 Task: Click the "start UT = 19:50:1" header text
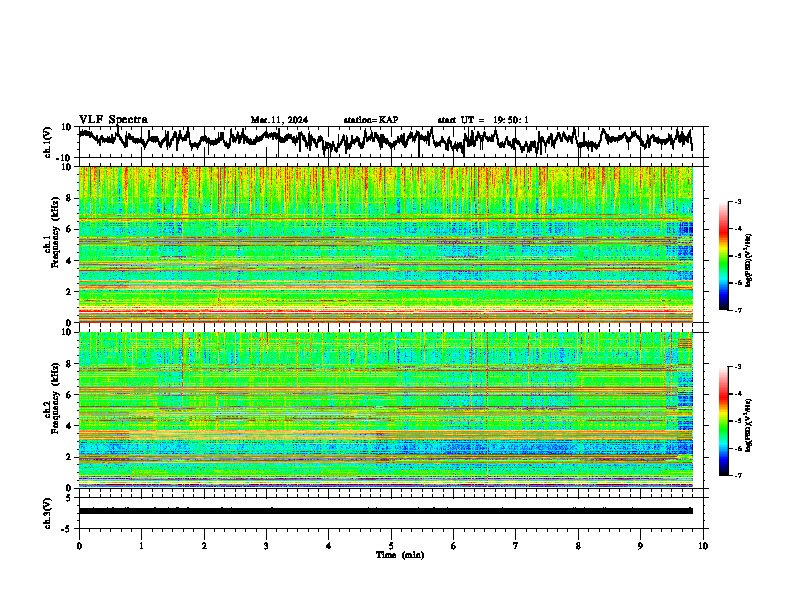point(483,120)
